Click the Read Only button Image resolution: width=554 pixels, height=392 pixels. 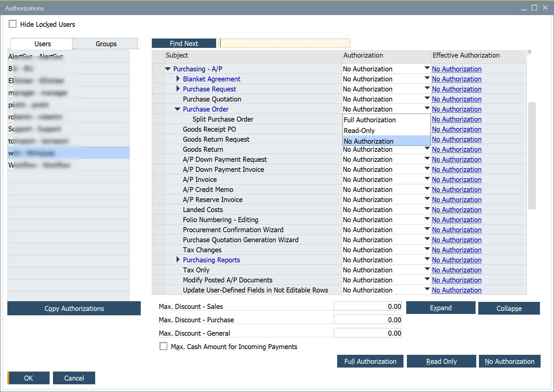pos(441,361)
